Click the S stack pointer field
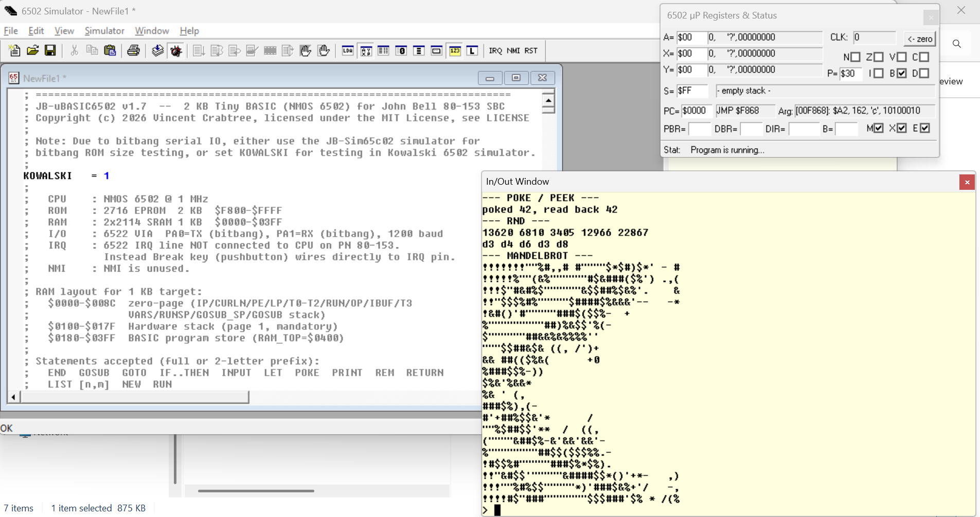The height and width of the screenshot is (517, 980). [x=692, y=91]
